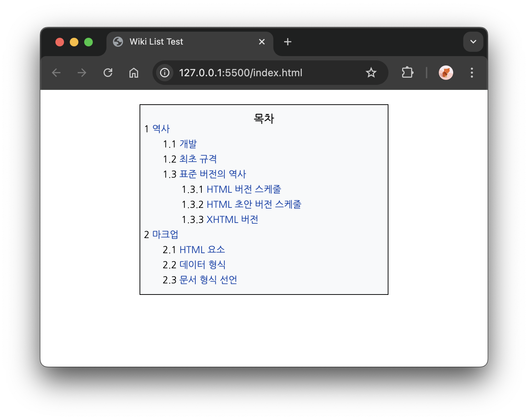Viewport: 528px width, 420px height.
Task: Expand the tab search dropdown
Action: pos(473,42)
